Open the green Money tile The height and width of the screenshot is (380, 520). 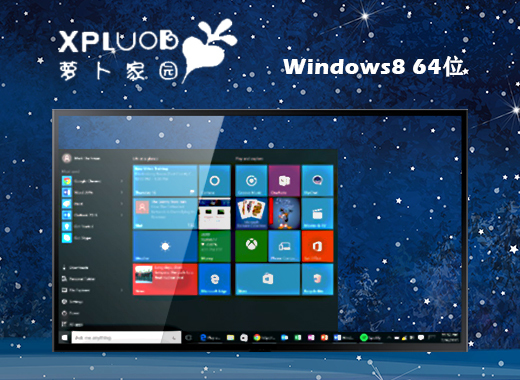pyautogui.click(x=214, y=246)
